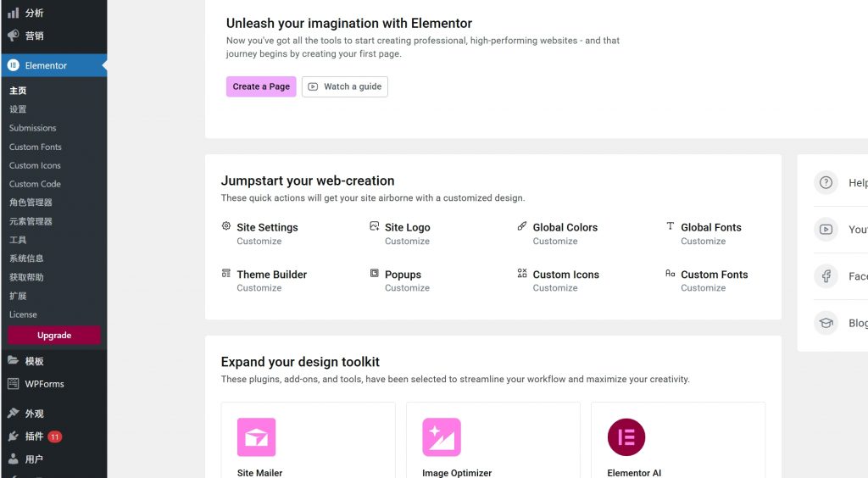Open Custom Icons in the sidebar submenu
The width and height of the screenshot is (868, 478).
(x=35, y=165)
